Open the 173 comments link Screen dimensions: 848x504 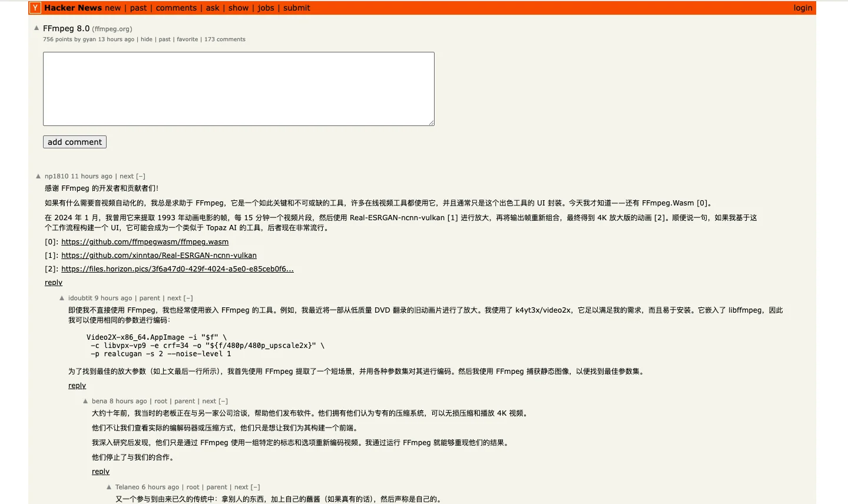(225, 39)
